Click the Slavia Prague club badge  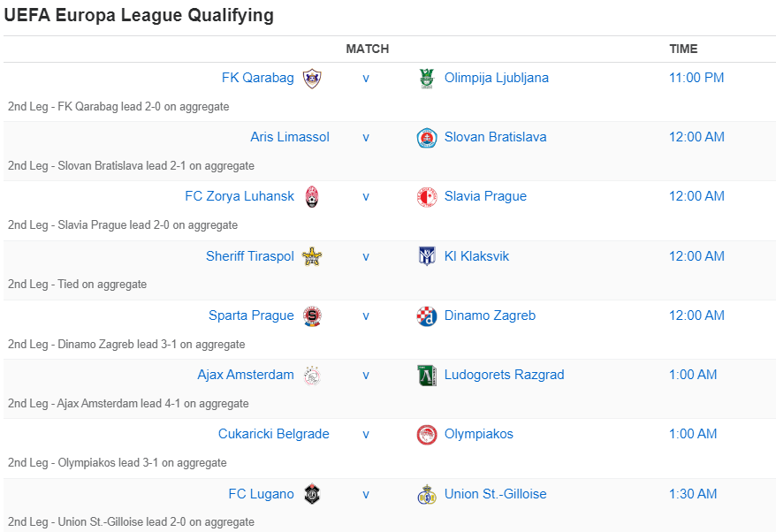tap(427, 196)
